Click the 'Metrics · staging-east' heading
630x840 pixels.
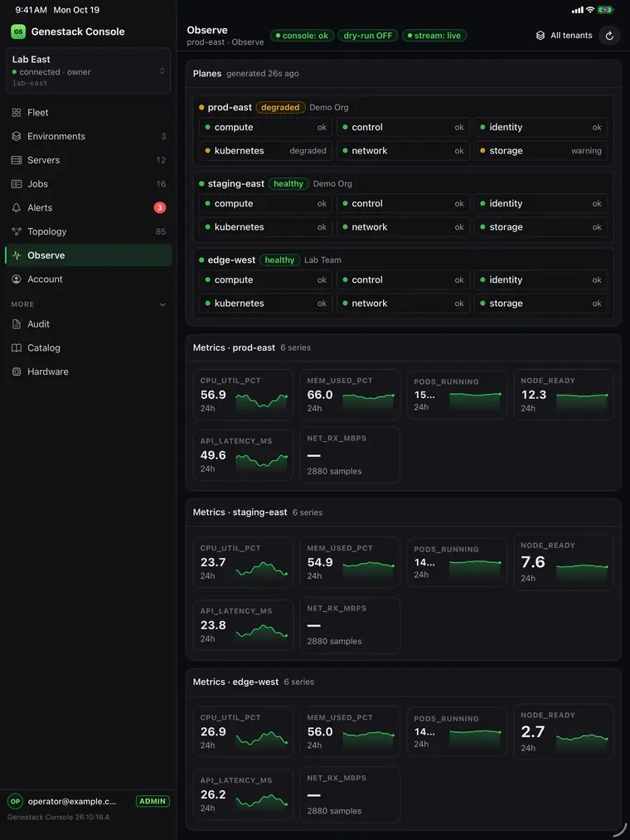240,512
